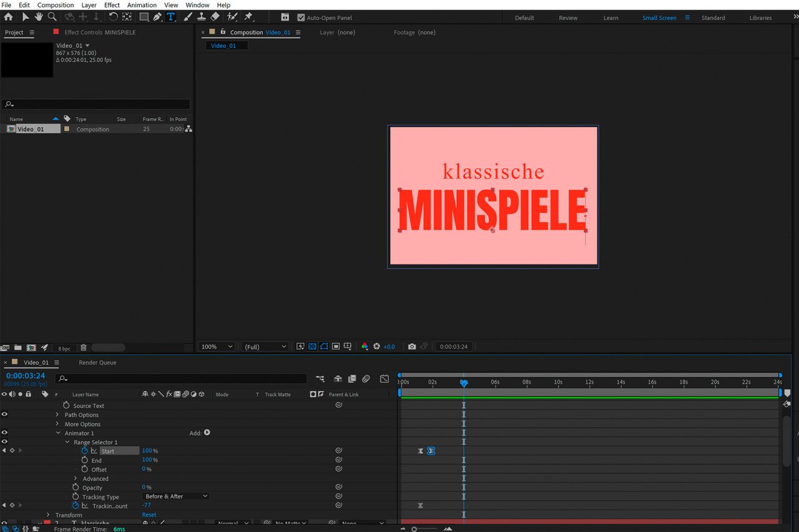Take a snapshot with the camera icon
Viewport: 799px width, 532px height.
click(412, 347)
